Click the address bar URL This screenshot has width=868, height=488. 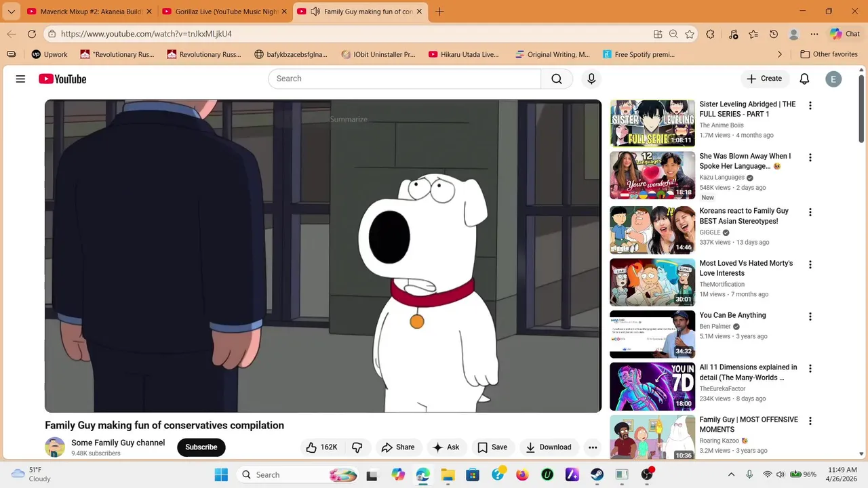[146, 34]
